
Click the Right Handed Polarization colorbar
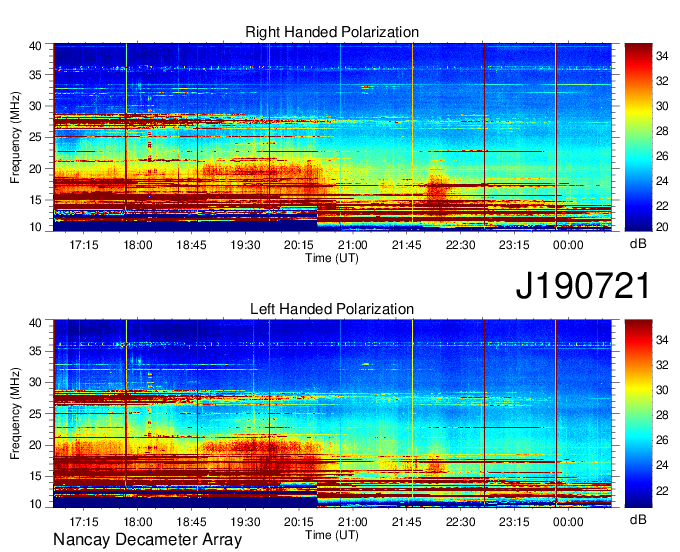638,137
